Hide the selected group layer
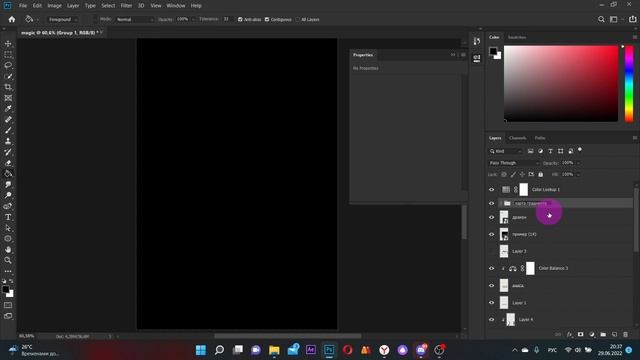Viewport: 640px width, 360px height. [x=491, y=203]
